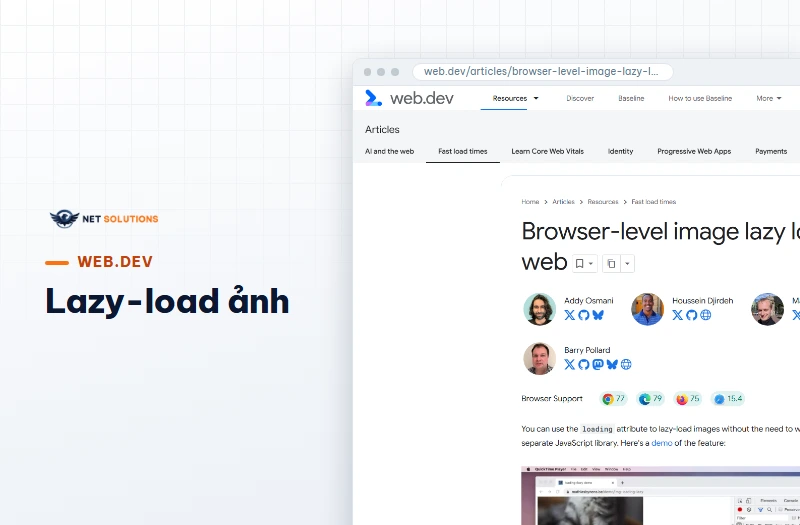This screenshot has height=525, width=800.
Task: Open Houssein Djirdeh's X profile icon
Action: tap(678, 315)
